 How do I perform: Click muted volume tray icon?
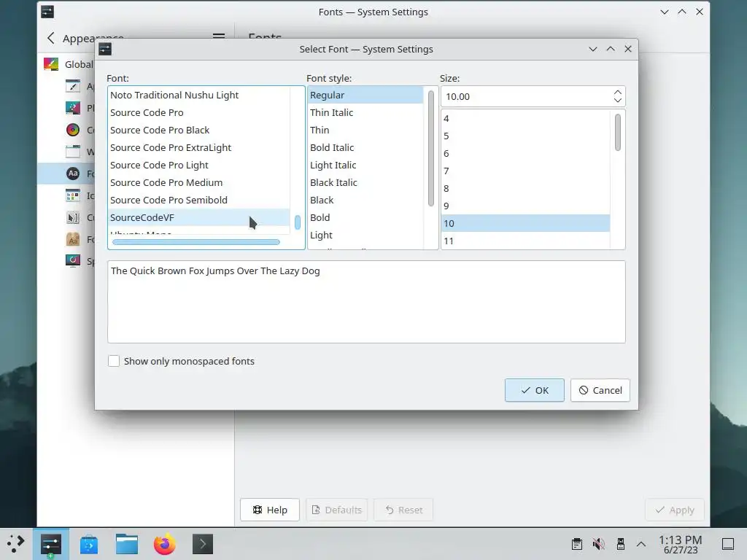point(599,544)
